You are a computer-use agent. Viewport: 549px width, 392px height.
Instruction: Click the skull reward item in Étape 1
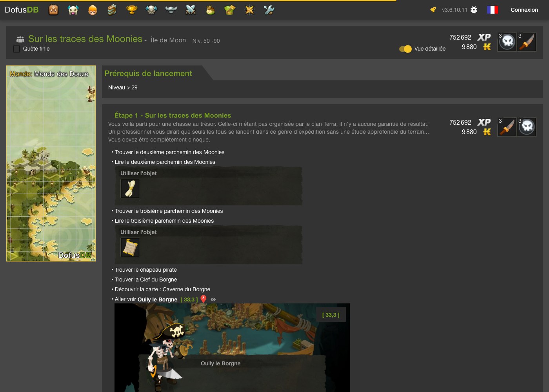(527, 127)
